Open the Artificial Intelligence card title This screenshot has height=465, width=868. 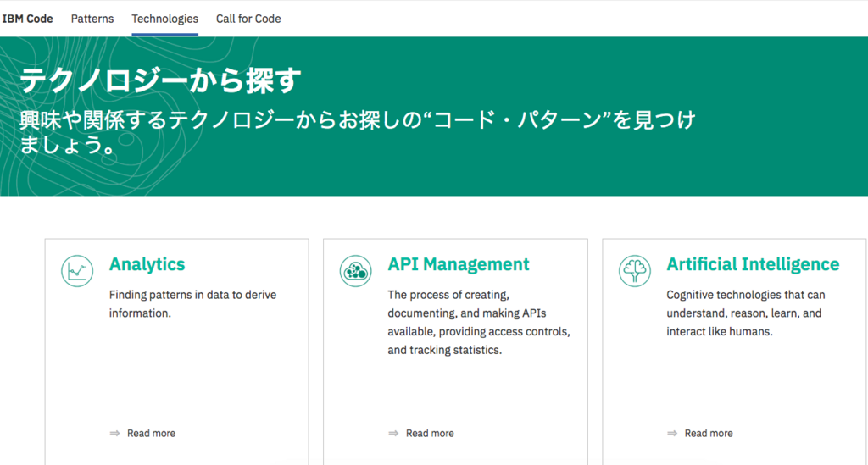pyautogui.click(x=753, y=264)
